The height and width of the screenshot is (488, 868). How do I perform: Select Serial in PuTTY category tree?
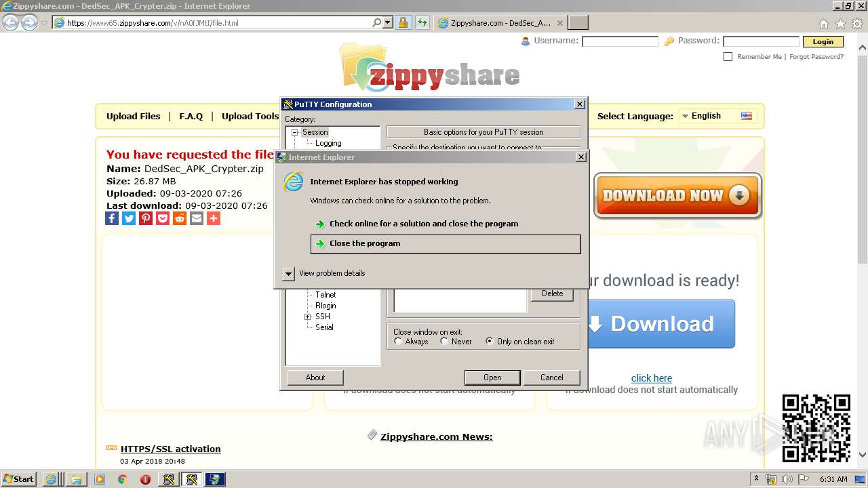[324, 327]
